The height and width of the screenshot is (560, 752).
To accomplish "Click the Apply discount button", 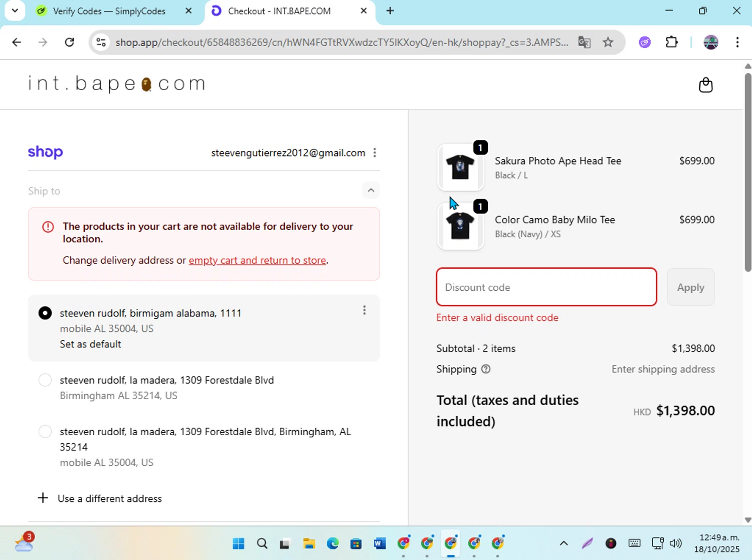I will (x=690, y=287).
